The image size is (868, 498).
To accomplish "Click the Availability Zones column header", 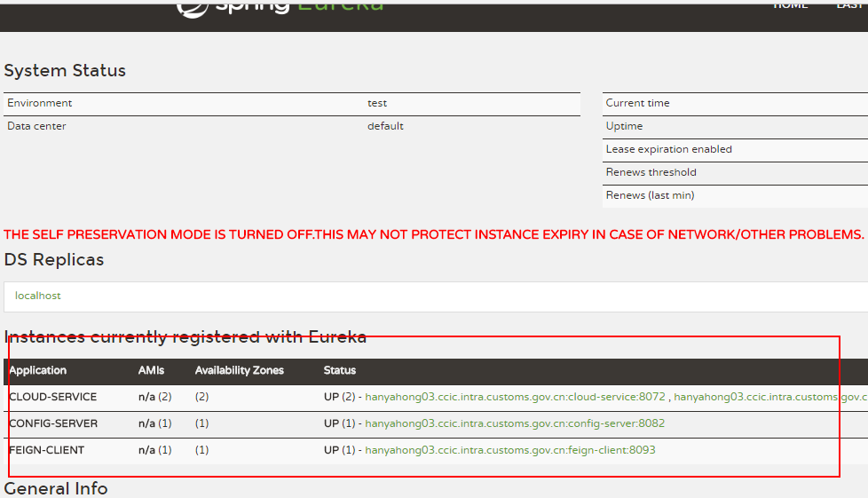I will tap(239, 370).
